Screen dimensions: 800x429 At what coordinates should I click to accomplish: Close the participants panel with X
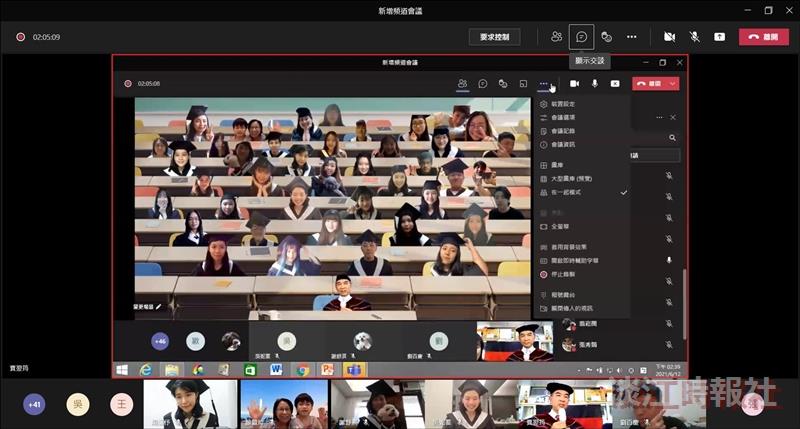(x=673, y=117)
